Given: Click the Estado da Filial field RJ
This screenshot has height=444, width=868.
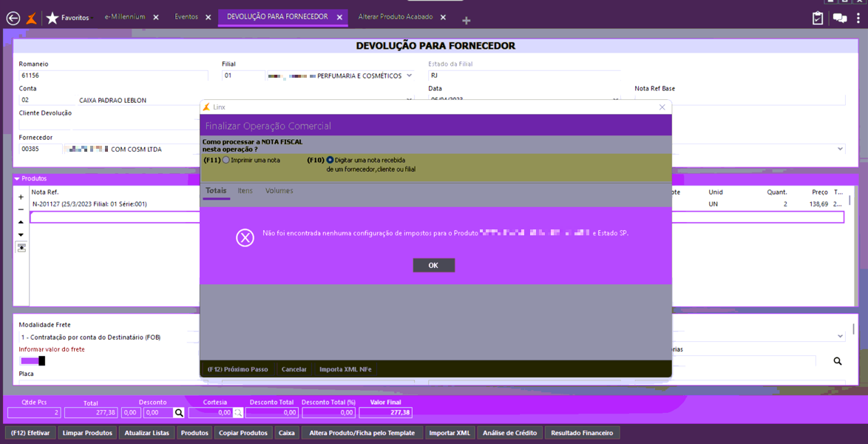Looking at the screenshot, I should (523, 75).
